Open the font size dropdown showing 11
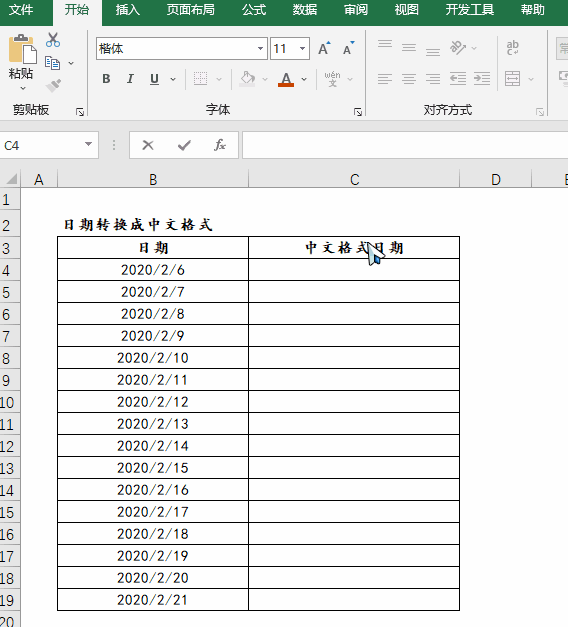Image resolution: width=568 pixels, height=627 pixels. pos(302,49)
